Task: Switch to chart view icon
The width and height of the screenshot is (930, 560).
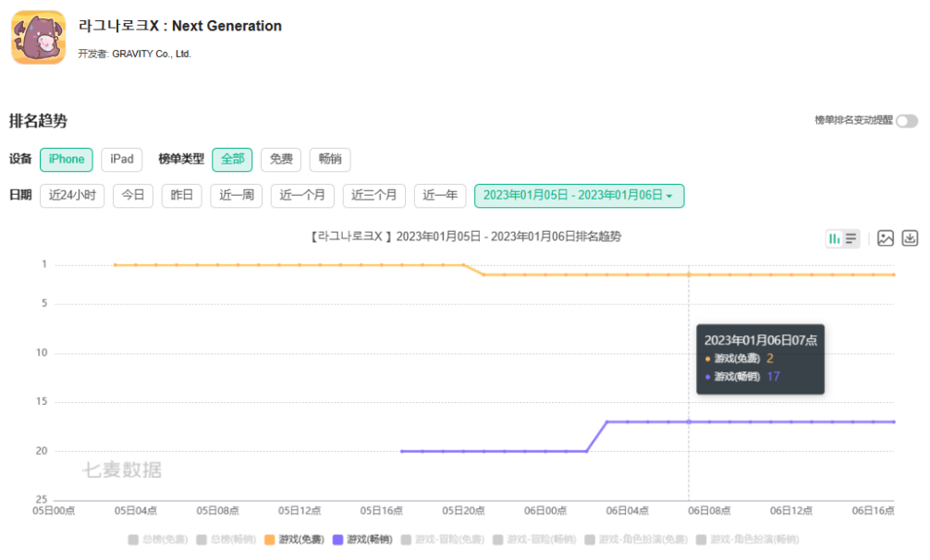Action: 835,238
